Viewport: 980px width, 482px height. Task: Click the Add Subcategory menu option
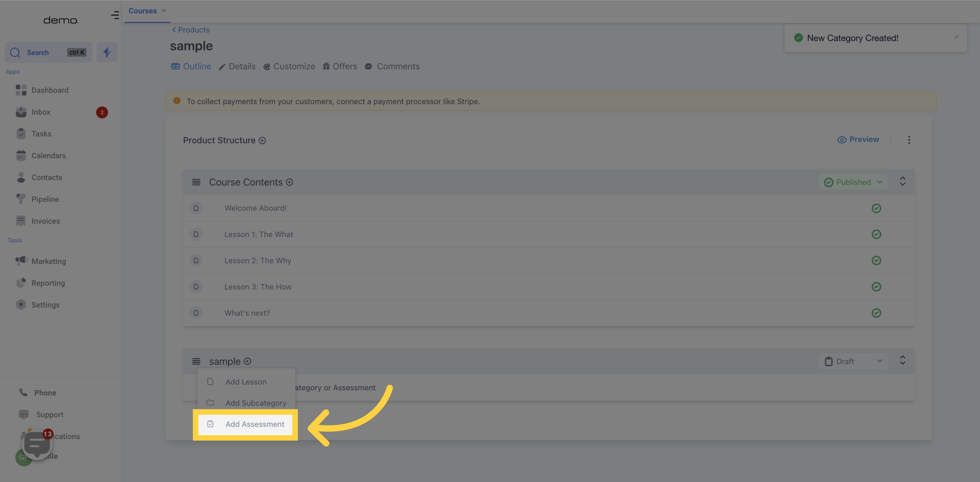pyautogui.click(x=256, y=403)
